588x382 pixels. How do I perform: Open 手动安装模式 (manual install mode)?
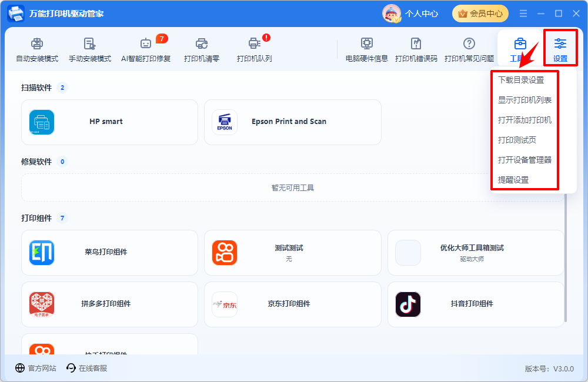click(90, 49)
